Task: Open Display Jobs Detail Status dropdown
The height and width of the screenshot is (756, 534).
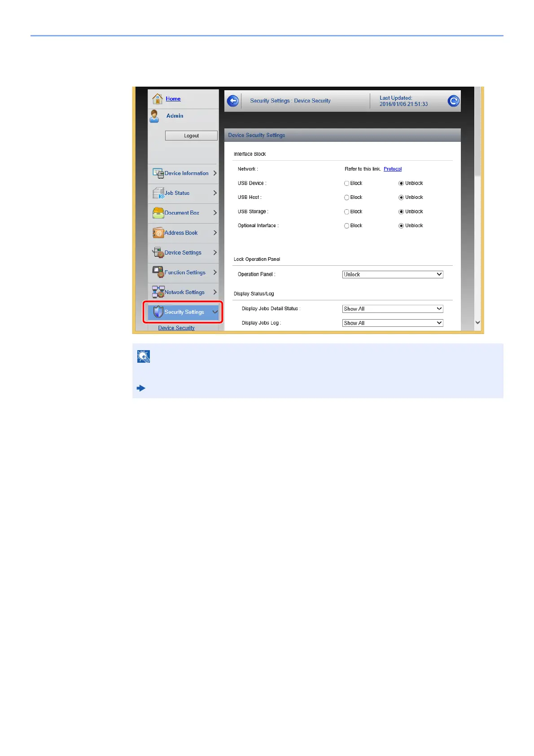Action: coord(393,309)
